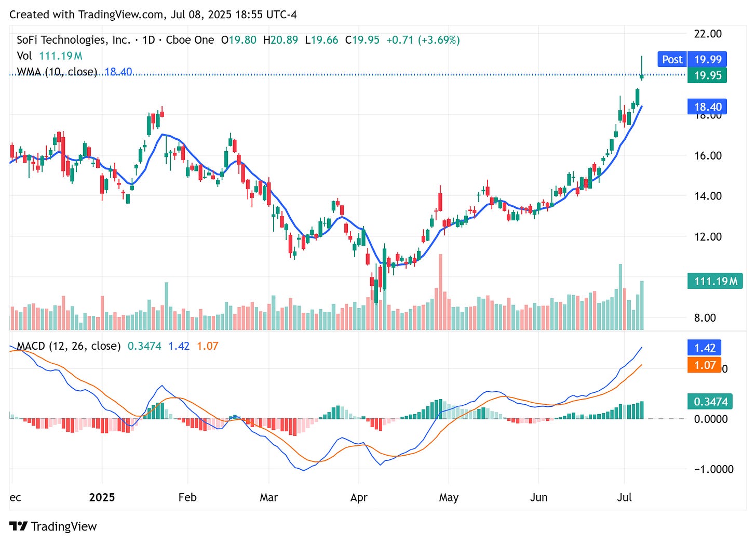The height and width of the screenshot is (543, 756).
Task: Click the 18.40 WMA price label
Action: click(707, 107)
